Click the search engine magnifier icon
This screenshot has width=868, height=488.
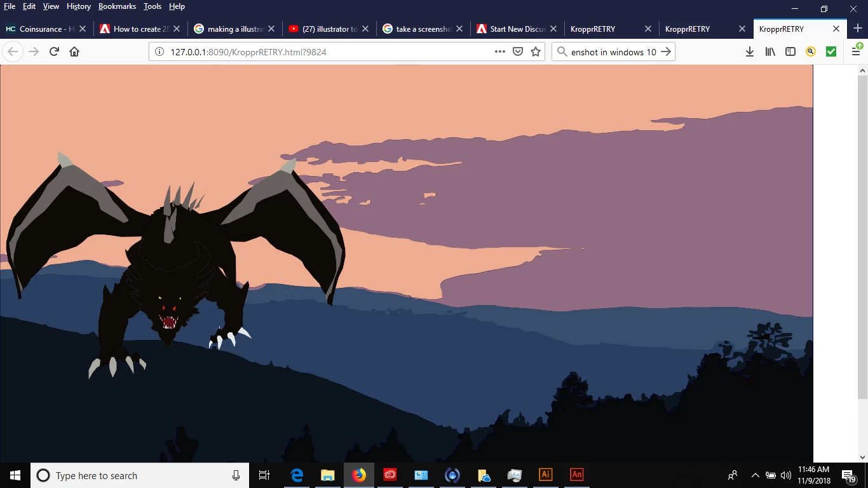pyautogui.click(x=562, y=51)
